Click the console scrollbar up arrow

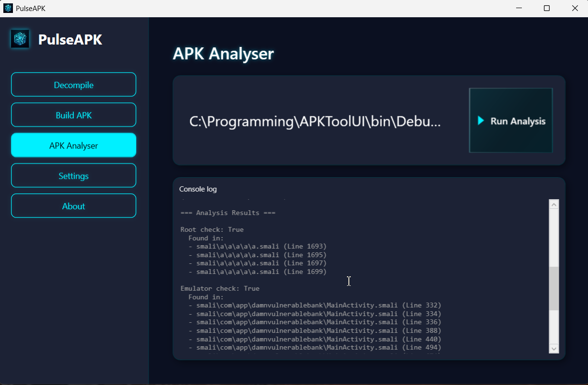coord(554,204)
